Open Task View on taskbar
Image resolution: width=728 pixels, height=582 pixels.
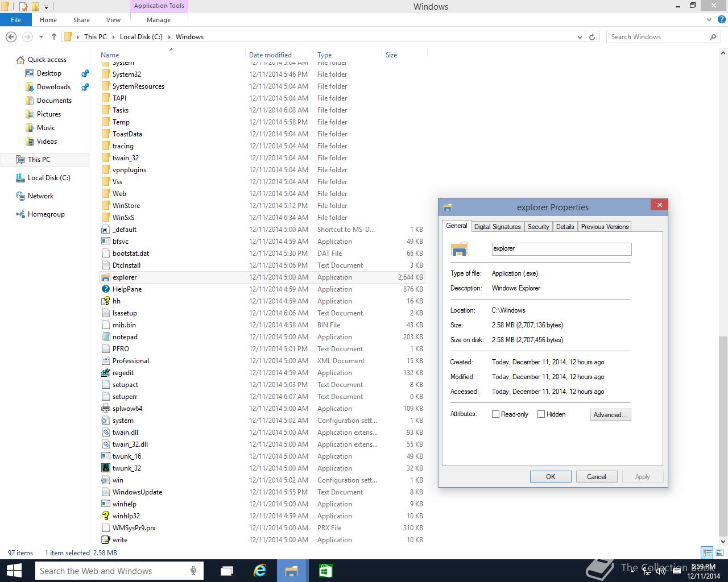pyautogui.click(x=227, y=571)
